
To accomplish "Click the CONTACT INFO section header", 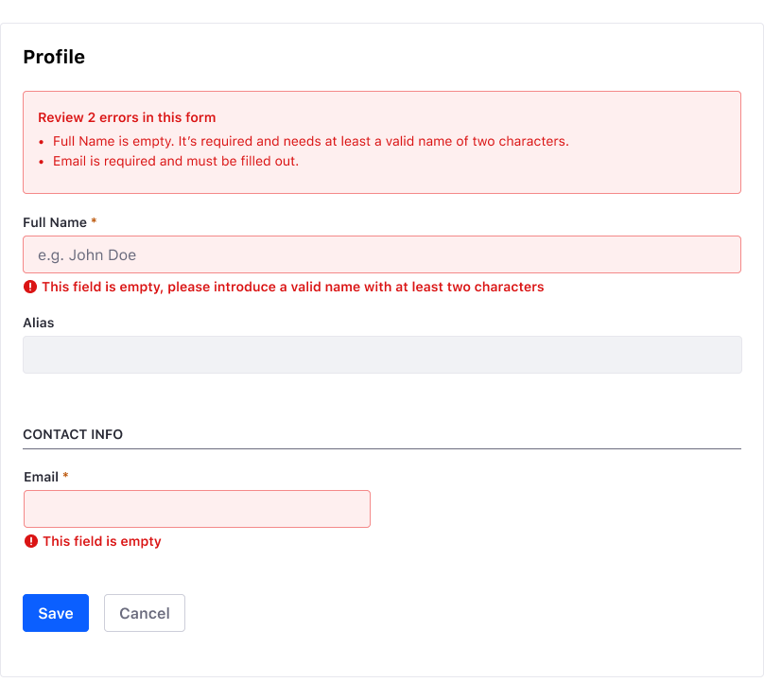I will 73,434.
